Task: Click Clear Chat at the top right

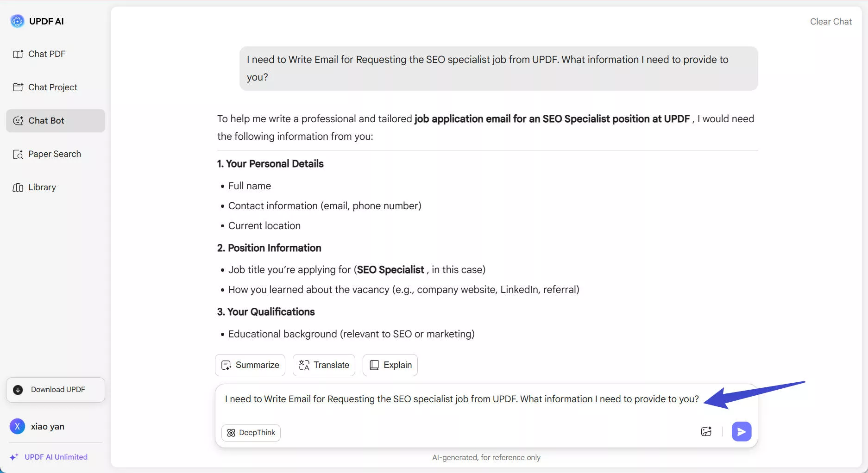Action: tap(830, 21)
